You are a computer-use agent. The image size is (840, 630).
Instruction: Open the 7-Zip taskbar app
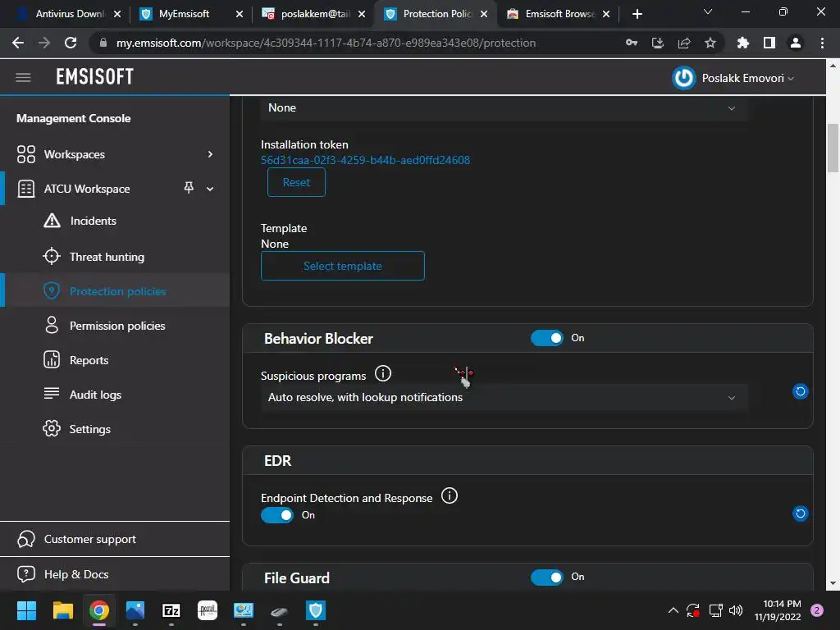[x=171, y=610]
